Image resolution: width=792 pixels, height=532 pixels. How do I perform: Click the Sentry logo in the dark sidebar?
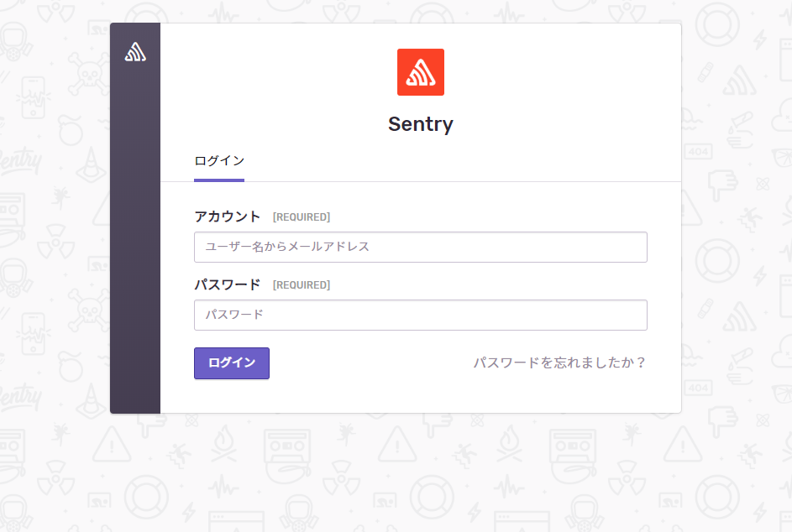(135, 50)
